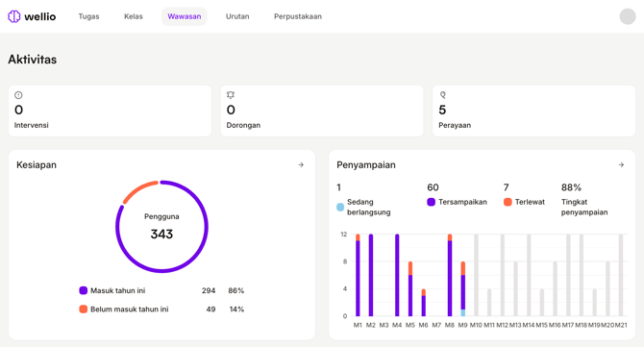Click the Kesiapan card title
Image resolution: width=644 pixels, height=347 pixels.
coord(37,164)
